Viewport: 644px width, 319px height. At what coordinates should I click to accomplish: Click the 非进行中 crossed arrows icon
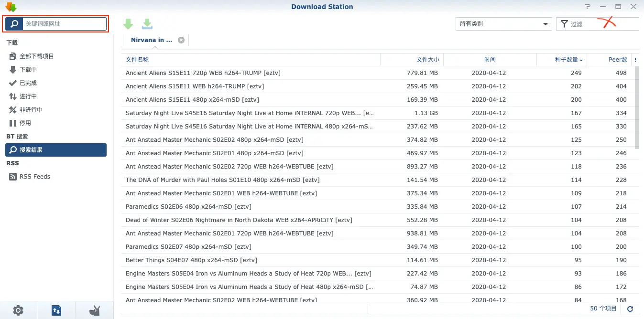click(x=13, y=110)
